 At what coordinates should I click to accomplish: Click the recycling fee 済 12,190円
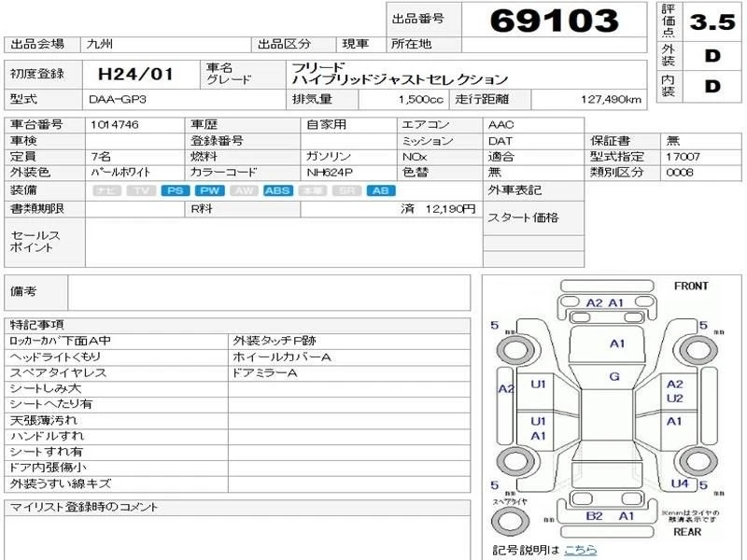[x=438, y=209]
